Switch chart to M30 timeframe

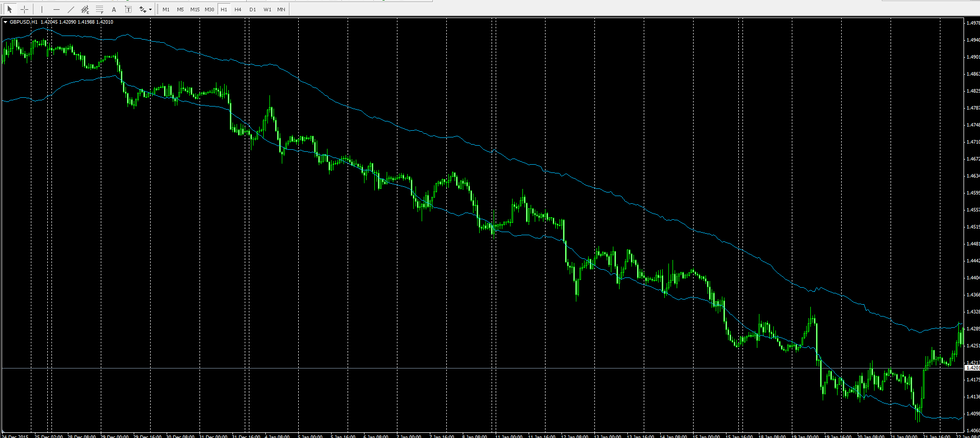coord(209,9)
